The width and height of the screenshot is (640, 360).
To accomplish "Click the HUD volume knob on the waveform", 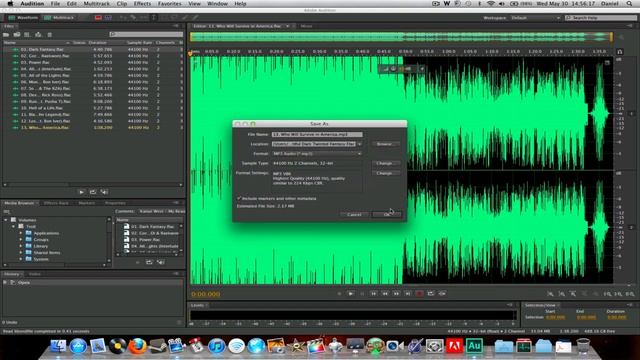I will [x=393, y=69].
